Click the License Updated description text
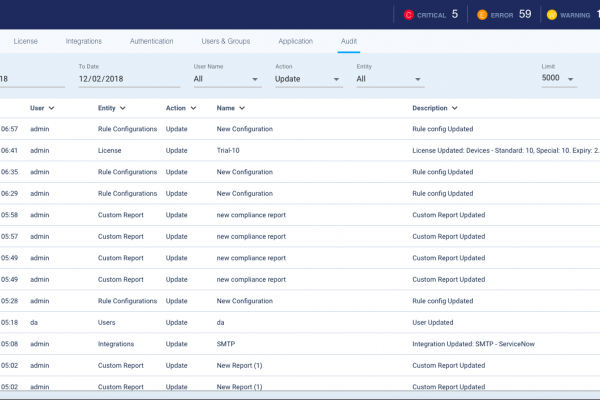 pyautogui.click(x=506, y=150)
